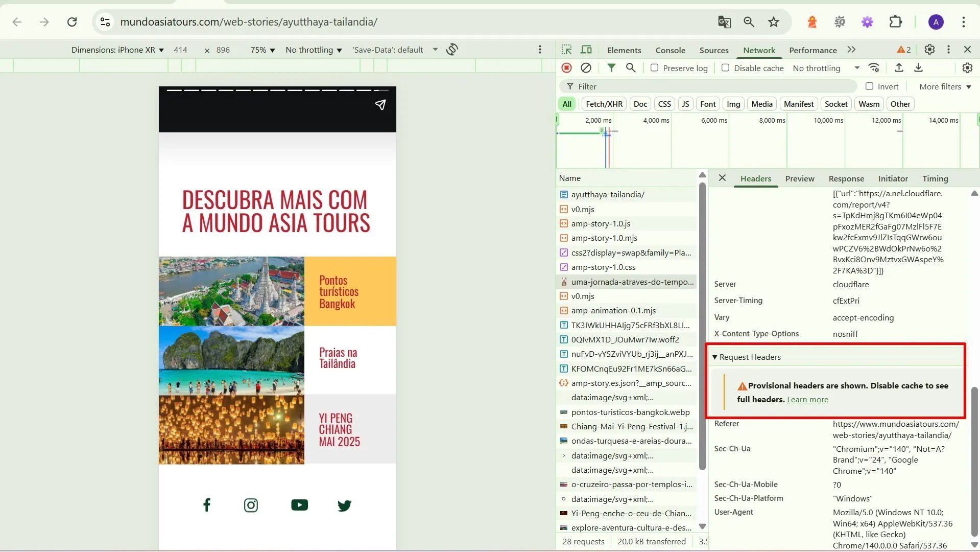
Task: Open Network settings gear
Action: coord(967,67)
